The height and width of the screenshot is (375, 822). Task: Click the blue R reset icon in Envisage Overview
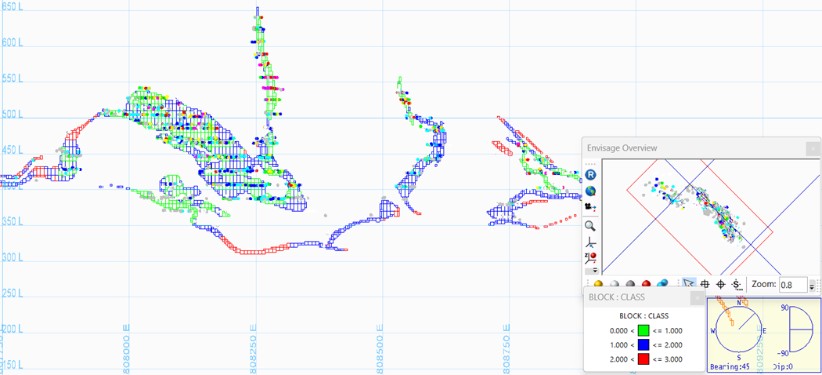click(590, 175)
